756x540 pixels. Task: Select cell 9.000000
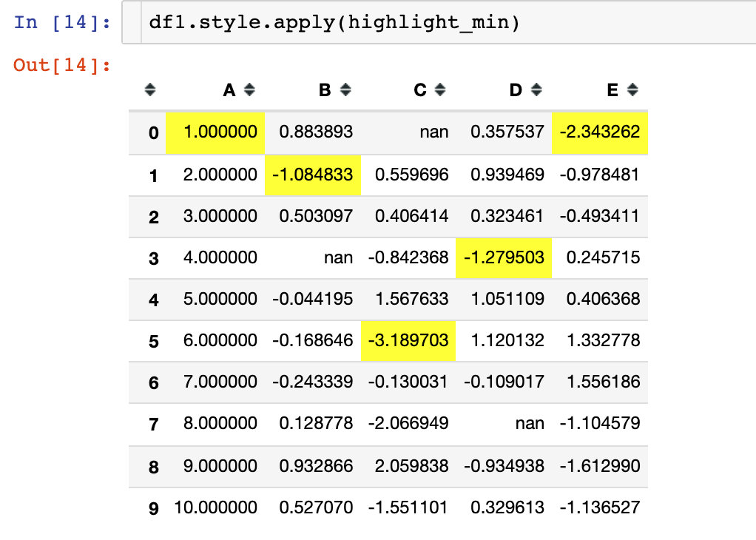click(x=215, y=467)
